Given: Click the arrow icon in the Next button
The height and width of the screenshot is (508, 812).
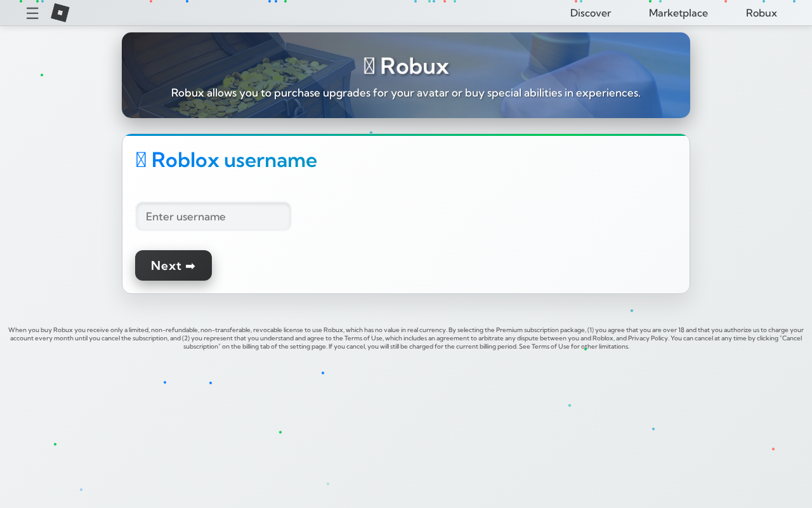Looking at the screenshot, I should point(190,266).
